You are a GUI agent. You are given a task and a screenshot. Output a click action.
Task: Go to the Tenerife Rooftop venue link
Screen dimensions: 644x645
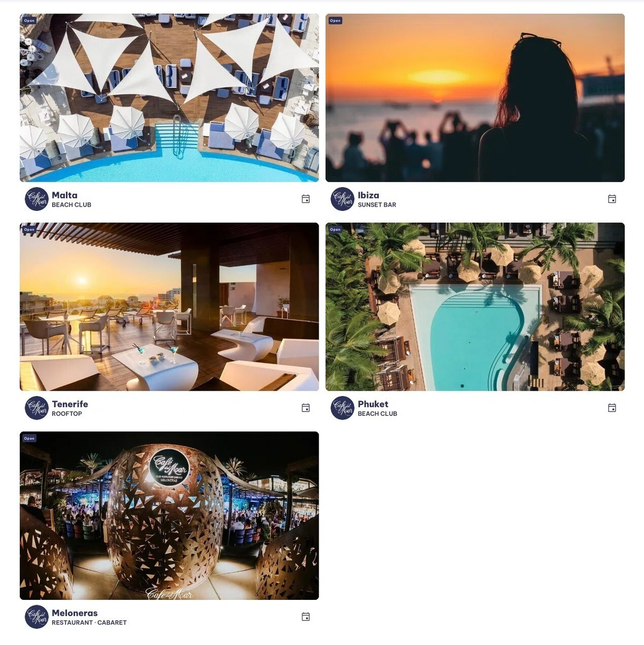pyautogui.click(x=70, y=408)
